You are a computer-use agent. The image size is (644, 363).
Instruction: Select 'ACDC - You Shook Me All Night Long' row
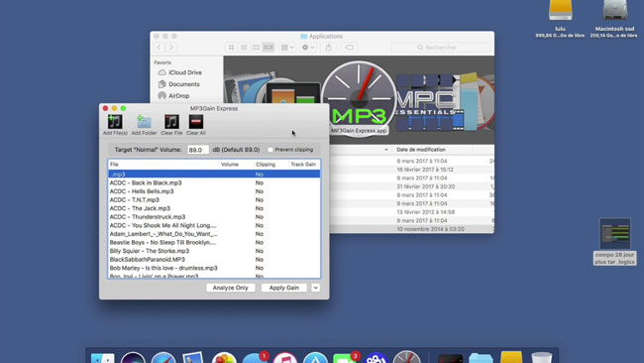coord(214,225)
